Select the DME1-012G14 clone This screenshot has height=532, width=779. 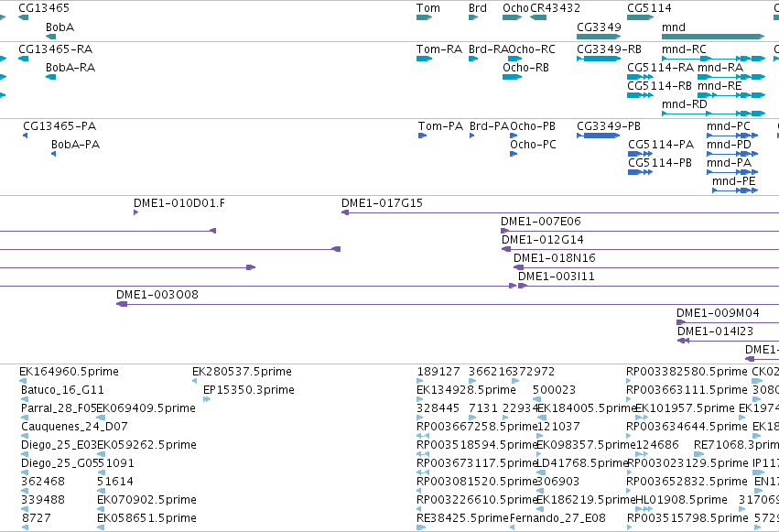point(640,249)
